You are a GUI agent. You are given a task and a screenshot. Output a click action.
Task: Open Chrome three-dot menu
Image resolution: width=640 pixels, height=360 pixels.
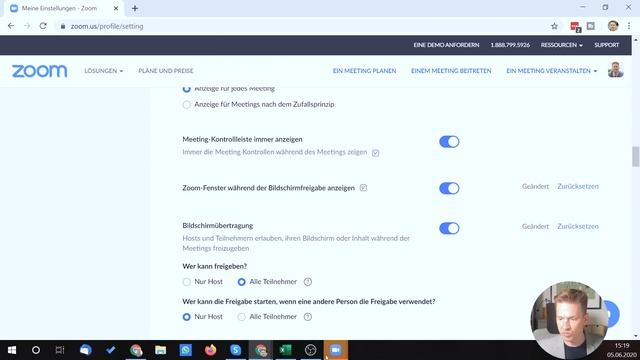[x=629, y=26]
